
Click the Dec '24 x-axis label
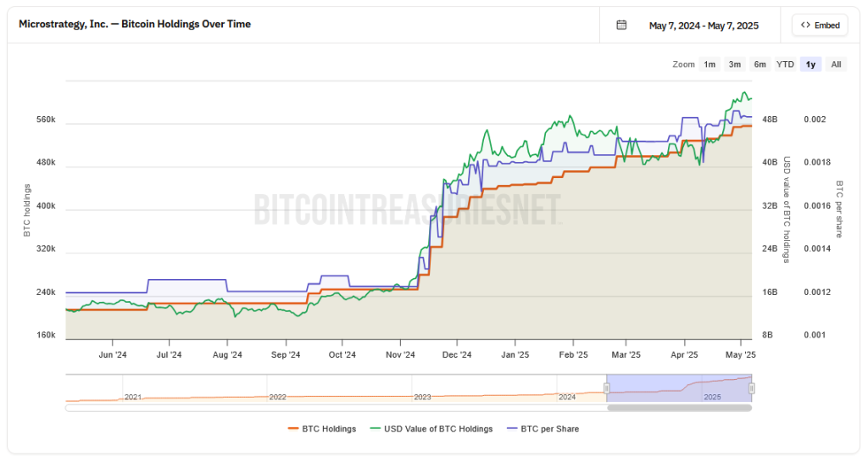point(457,354)
